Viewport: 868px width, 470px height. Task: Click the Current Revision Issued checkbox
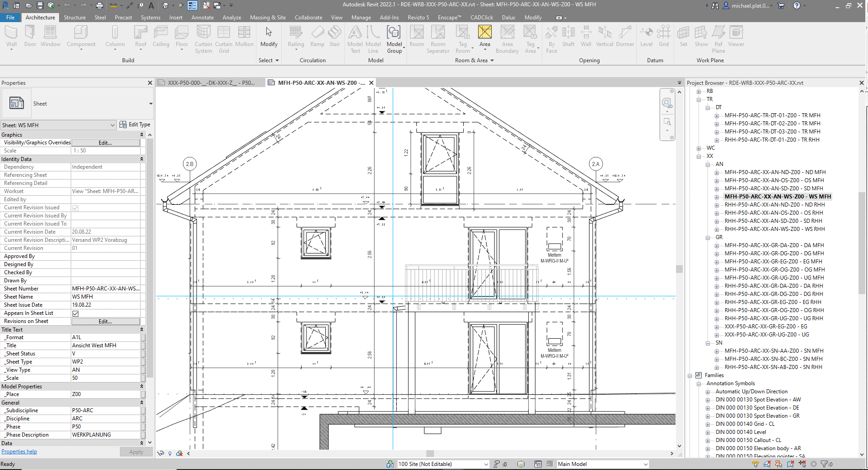pyautogui.click(x=75, y=208)
